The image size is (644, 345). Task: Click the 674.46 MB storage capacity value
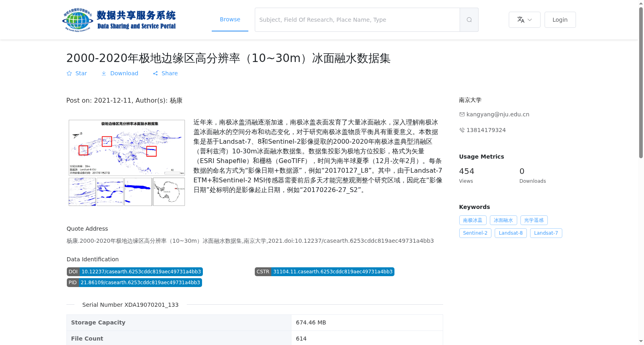point(311,322)
